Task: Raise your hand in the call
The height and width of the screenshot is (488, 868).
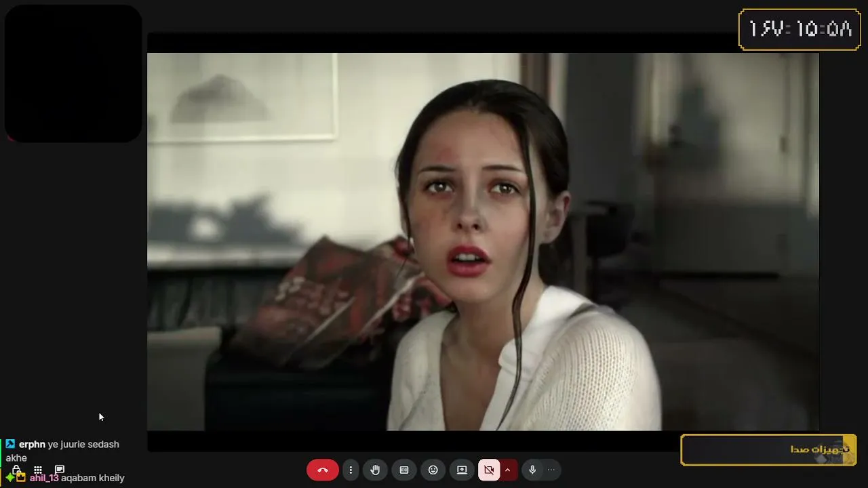Action: 375,470
